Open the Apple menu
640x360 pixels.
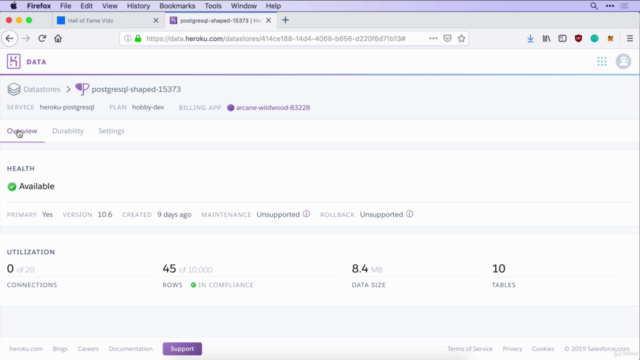point(13,6)
